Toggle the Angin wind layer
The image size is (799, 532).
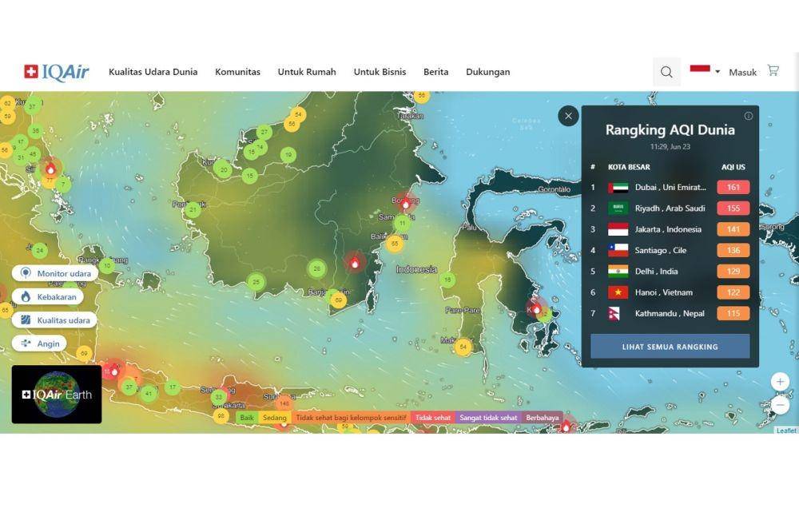click(40, 343)
